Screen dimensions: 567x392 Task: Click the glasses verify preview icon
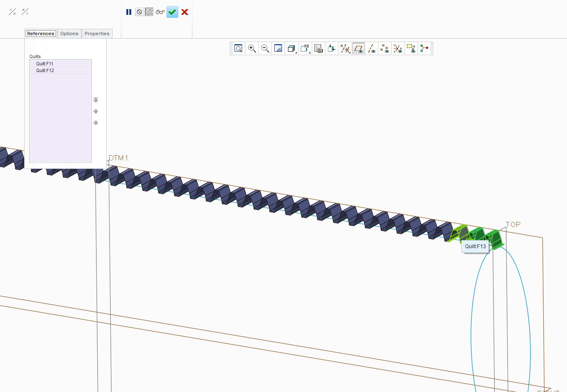click(x=160, y=12)
